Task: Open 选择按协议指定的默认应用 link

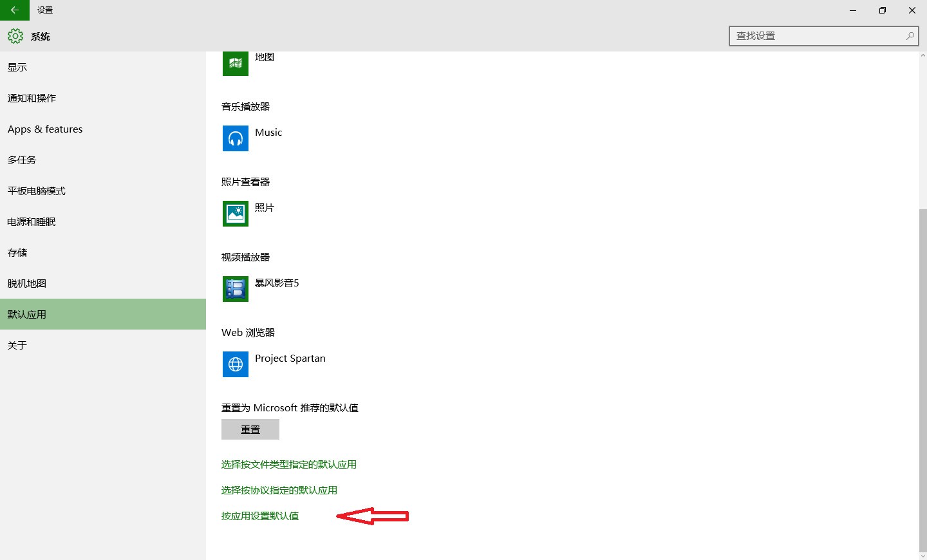Action: coord(279,490)
